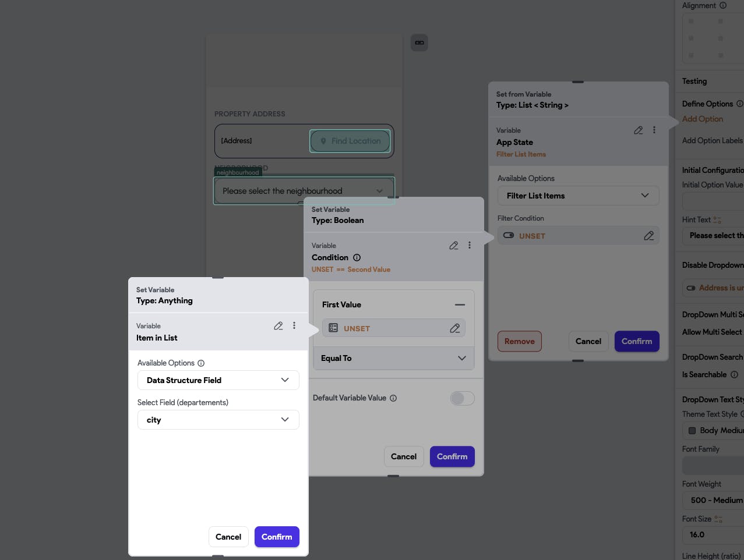Collapse the First Value section
Image resolution: width=744 pixels, height=560 pixels.
click(460, 304)
